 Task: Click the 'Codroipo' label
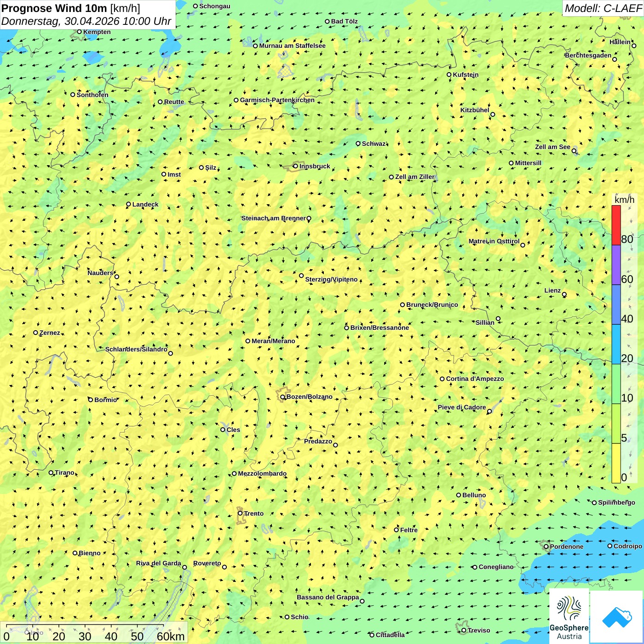628,546
